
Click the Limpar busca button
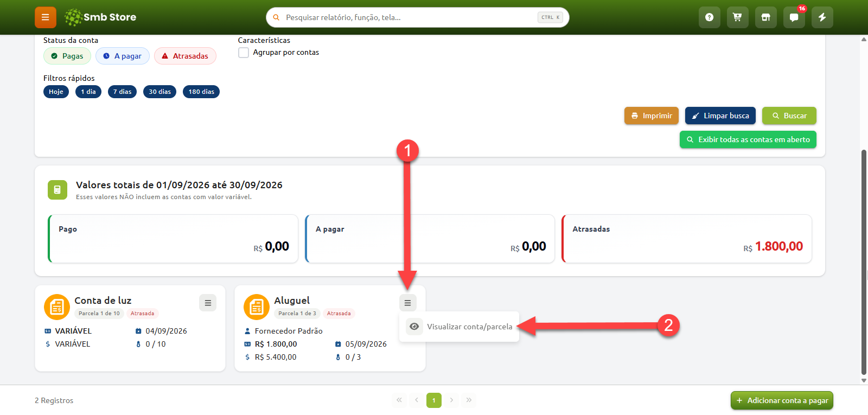click(x=720, y=116)
